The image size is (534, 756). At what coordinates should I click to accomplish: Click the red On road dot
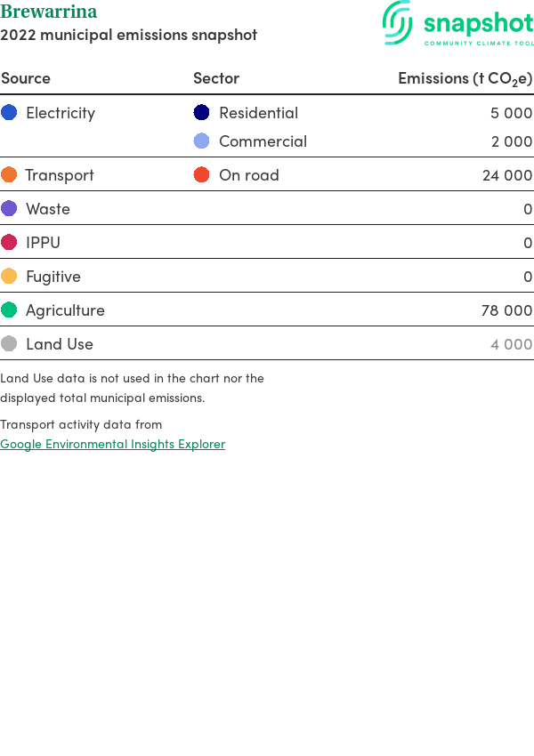point(202,174)
